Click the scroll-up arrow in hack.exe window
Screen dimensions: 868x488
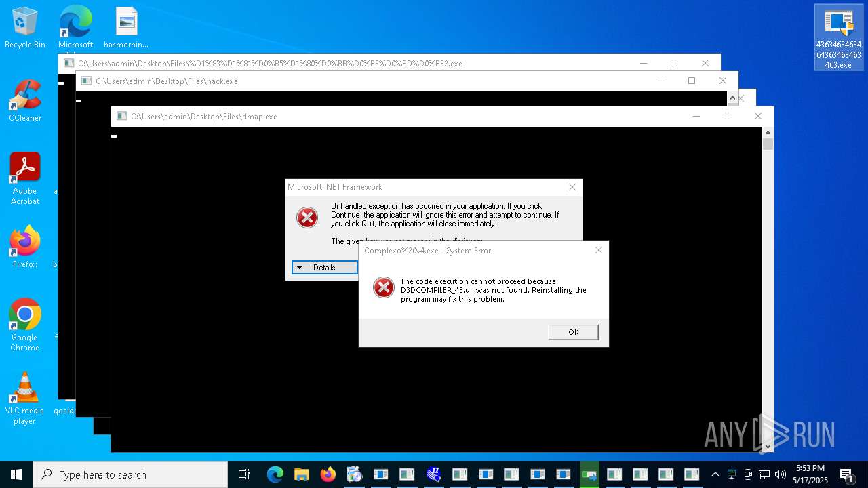coord(732,98)
